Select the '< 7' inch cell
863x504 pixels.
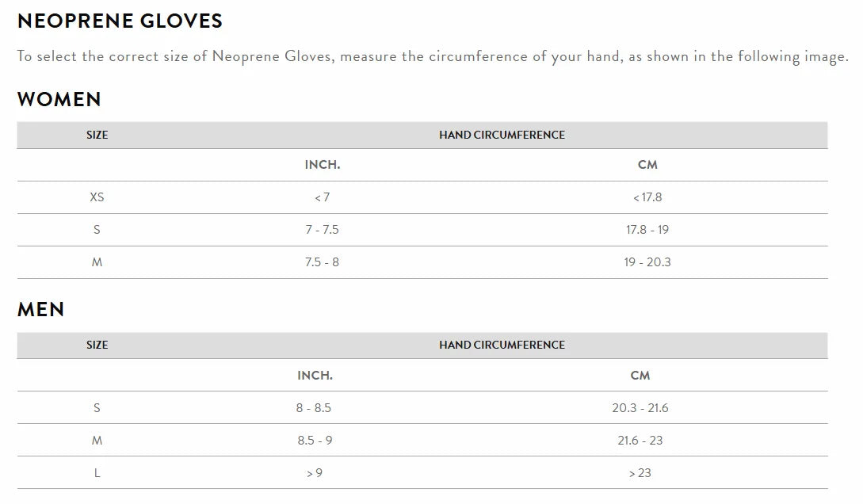(322, 197)
